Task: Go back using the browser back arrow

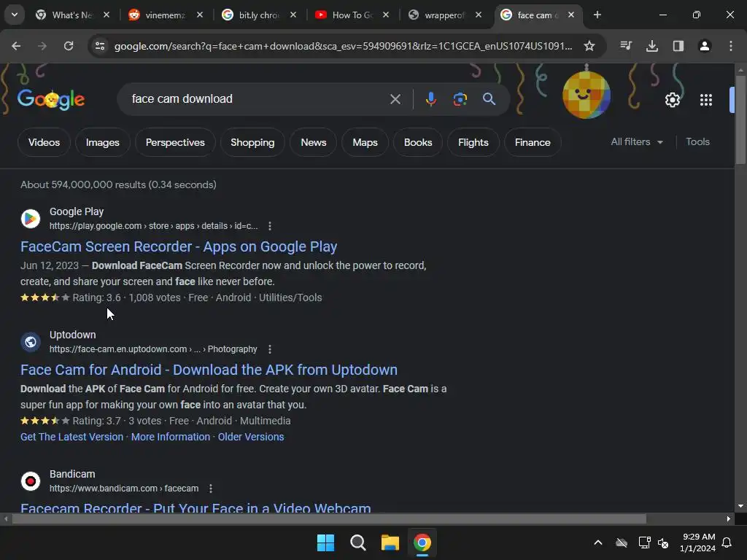Action: (16, 46)
